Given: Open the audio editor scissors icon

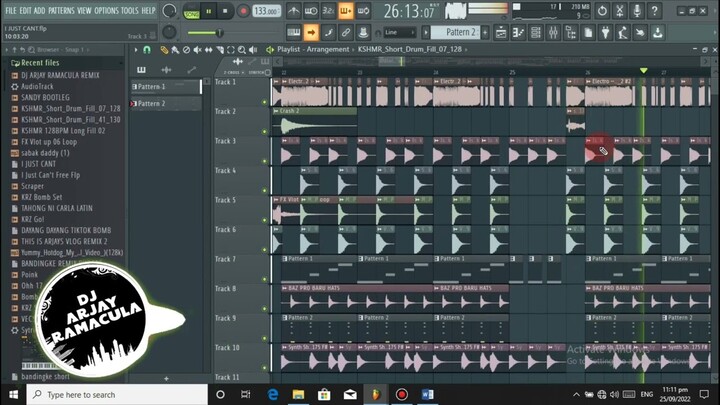Looking at the screenshot, I should click(x=619, y=11).
